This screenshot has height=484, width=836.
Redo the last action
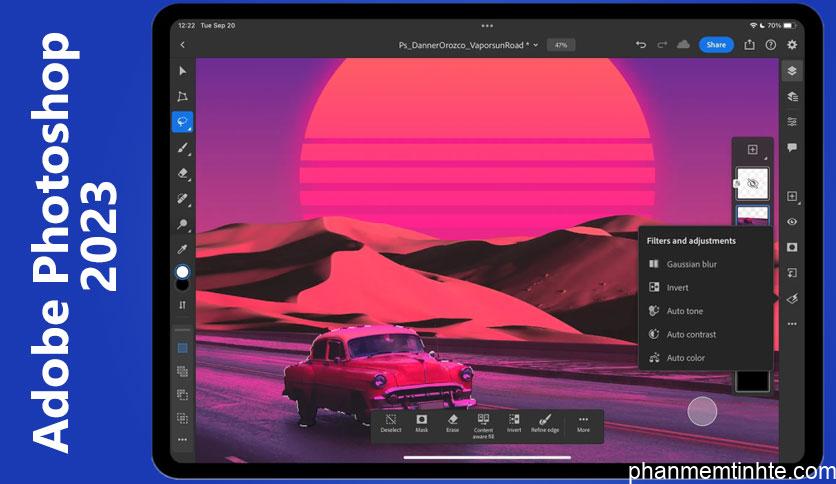click(x=662, y=45)
